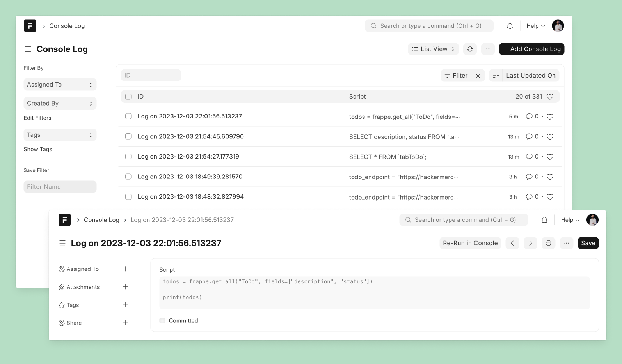
Task: Like the log from 22:01:56.513237 with its heart icon
Action: pos(550,117)
